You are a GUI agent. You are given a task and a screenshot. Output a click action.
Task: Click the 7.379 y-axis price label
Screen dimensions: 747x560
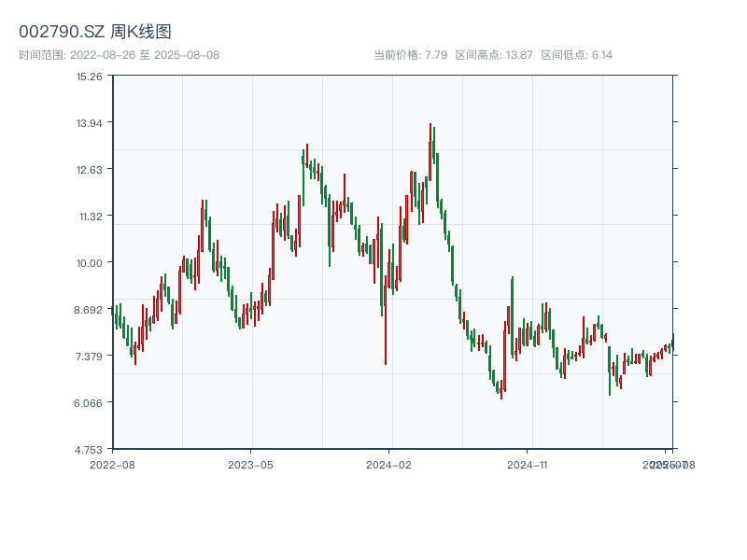[89, 357]
